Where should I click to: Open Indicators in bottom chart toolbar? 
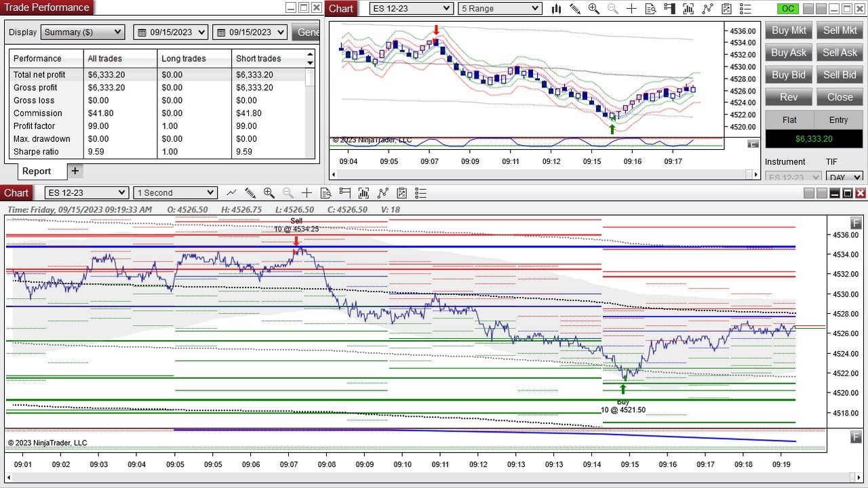pos(383,193)
